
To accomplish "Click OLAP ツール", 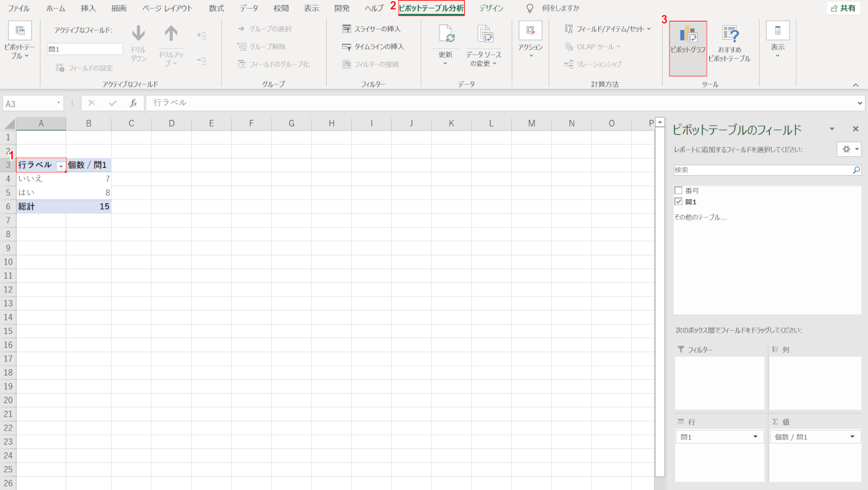I will tap(592, 47).
